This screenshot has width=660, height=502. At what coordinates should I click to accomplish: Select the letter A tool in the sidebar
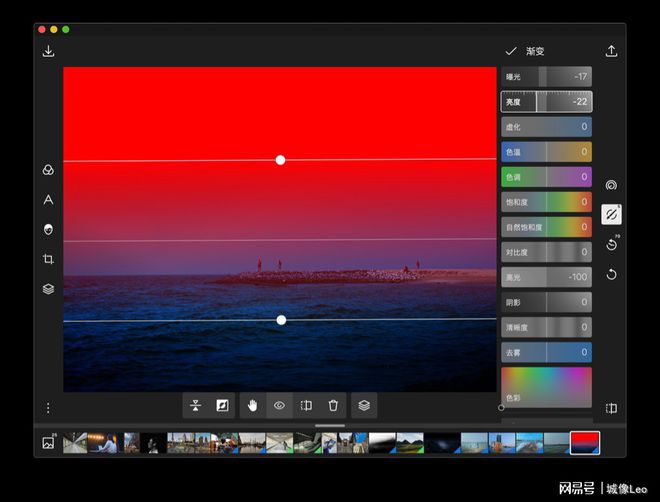(48, 199)
